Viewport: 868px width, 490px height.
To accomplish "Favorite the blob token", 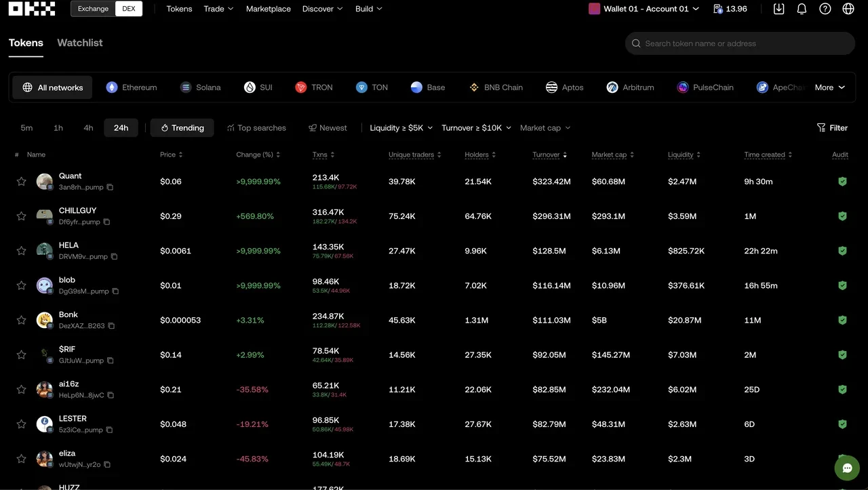I will 21,285.
